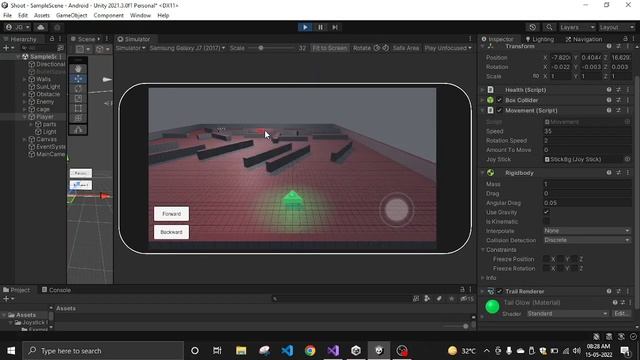Lock the Hierarchy panel
This screenshot has height=360, width=640.
tap(52, 39)
